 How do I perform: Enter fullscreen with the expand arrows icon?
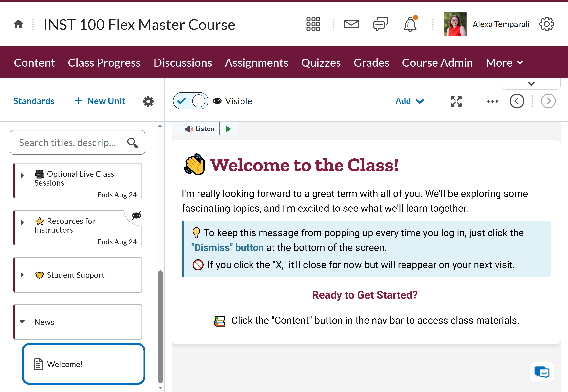[456, 101]
